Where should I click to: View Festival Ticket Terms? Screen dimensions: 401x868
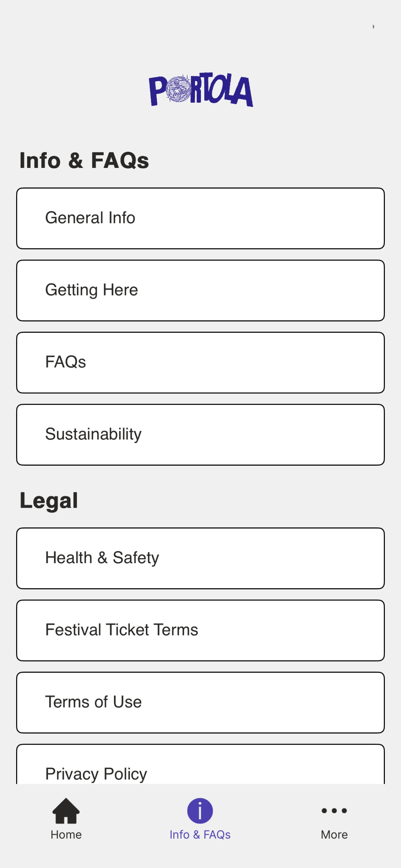pos(200,630)
